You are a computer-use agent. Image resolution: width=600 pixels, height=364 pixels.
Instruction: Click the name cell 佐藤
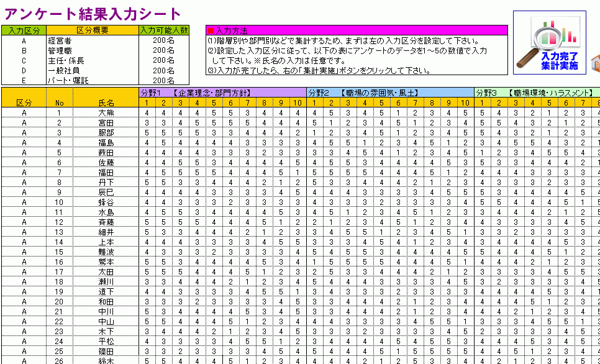[x=106, y=163]
